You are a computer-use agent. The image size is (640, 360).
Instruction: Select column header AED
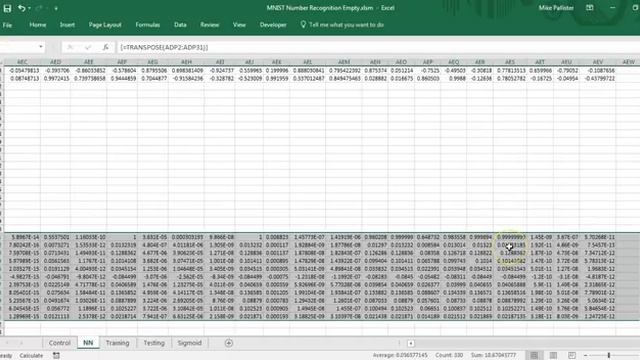click(x=56, y=62)
